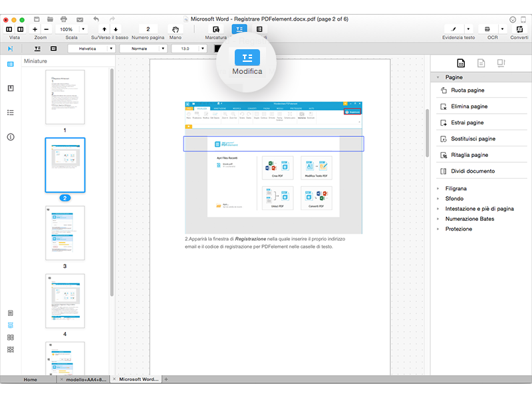
Task: Open a file with the folder icon
Action: pyautogui.click(x=50, y=19)
